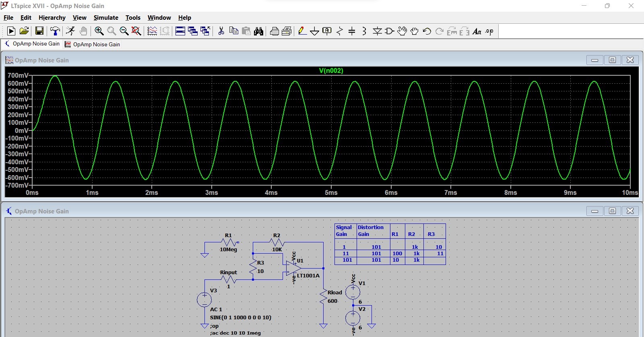Switch to the OpAmp Noise Gain schematic tab
Viewport: 644px width, 337px height.
coord(32,44)
